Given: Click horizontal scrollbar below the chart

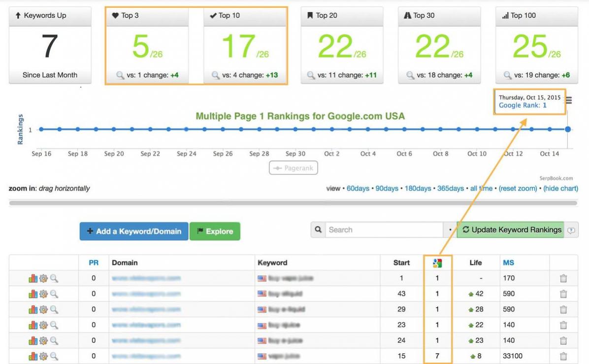Looking at the screenshot, I should [293, 203].
